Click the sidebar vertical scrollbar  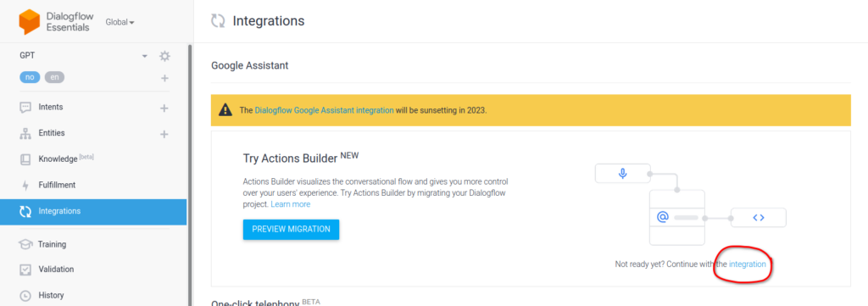point(190,175)
